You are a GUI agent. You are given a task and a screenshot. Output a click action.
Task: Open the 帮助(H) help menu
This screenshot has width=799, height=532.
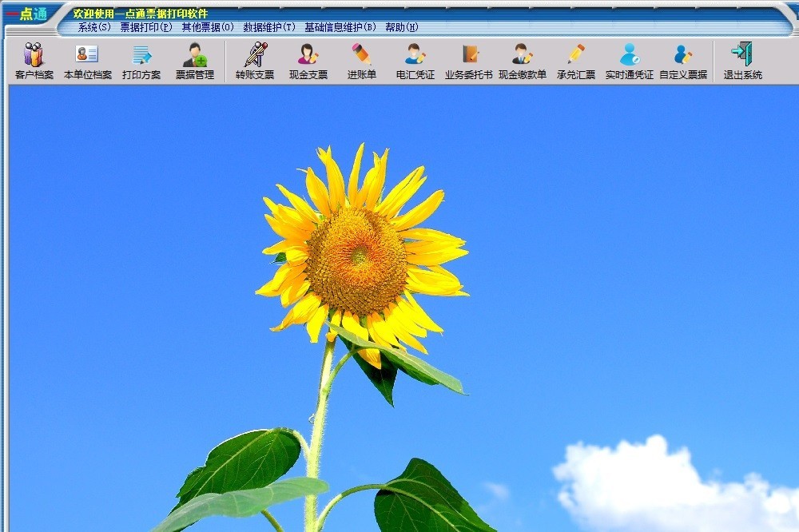tap(402, 27)
